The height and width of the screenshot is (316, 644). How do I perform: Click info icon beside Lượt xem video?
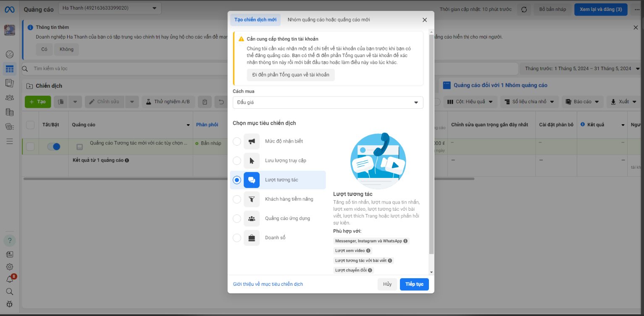[x=368, y=251]
